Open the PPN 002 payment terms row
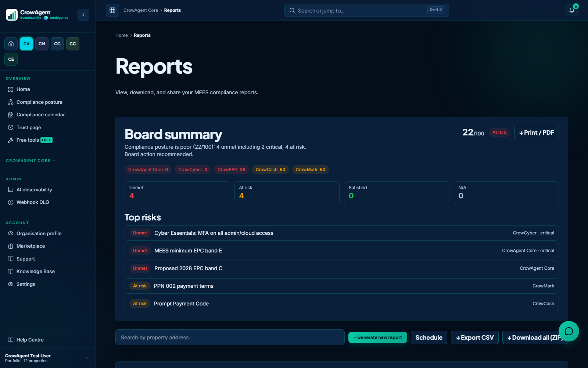Screen dimensions: 588x368 pos(342,286)
